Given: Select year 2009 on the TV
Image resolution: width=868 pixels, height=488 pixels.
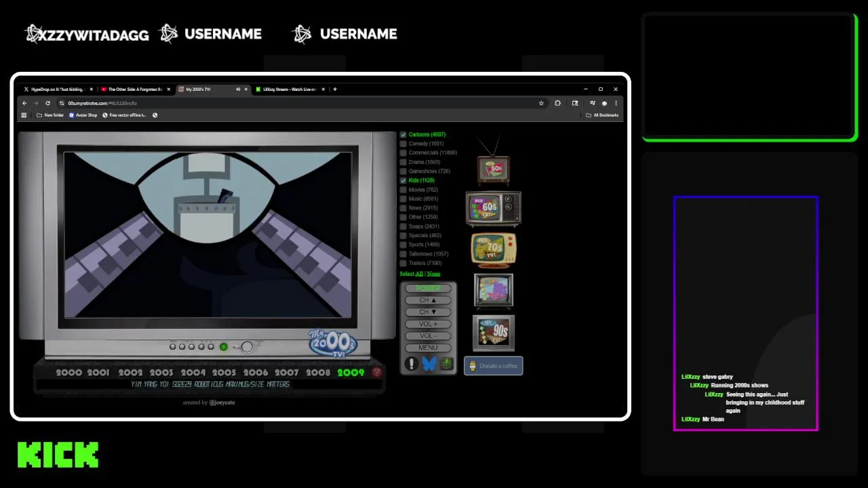Looking at the screenshot, I should [x=351, y=373].
